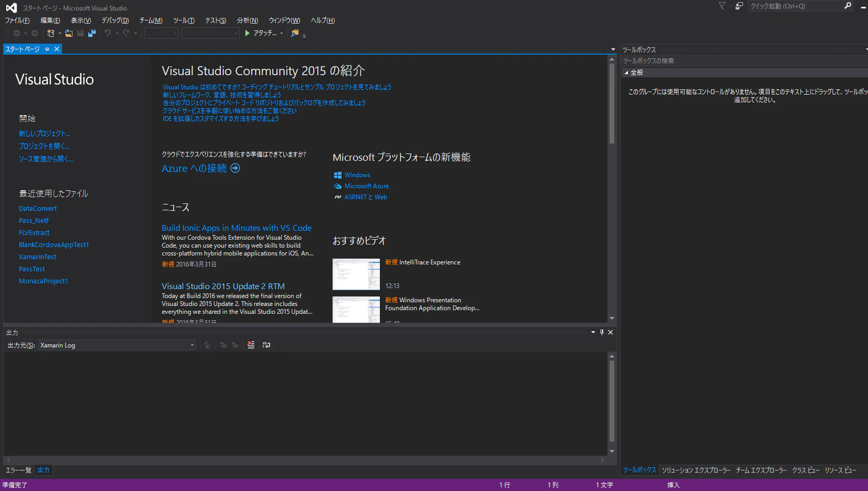Viewport: 868px width, 491px height.
Task: Click the ツールボックスの検索 search field
Action: tap(744, 61)
